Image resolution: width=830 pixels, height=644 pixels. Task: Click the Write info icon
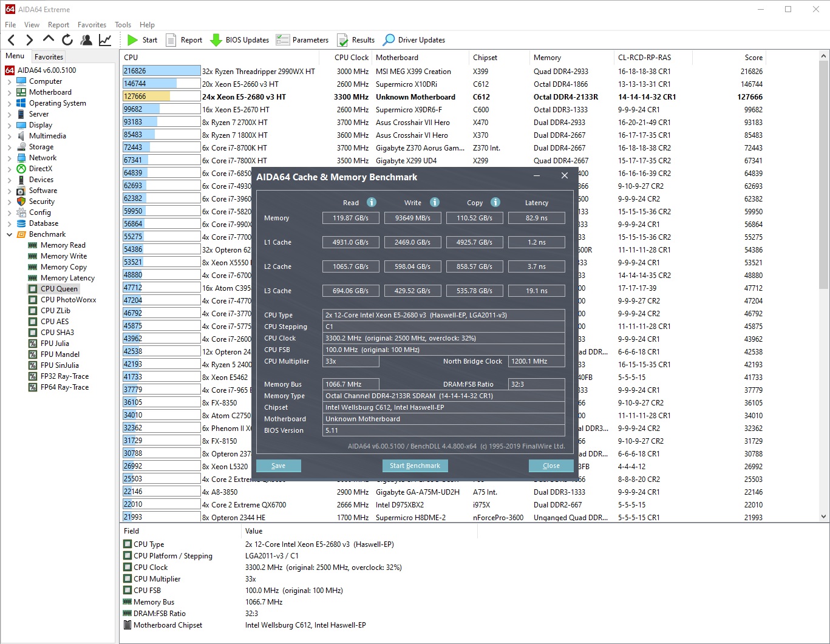[435, 202]
